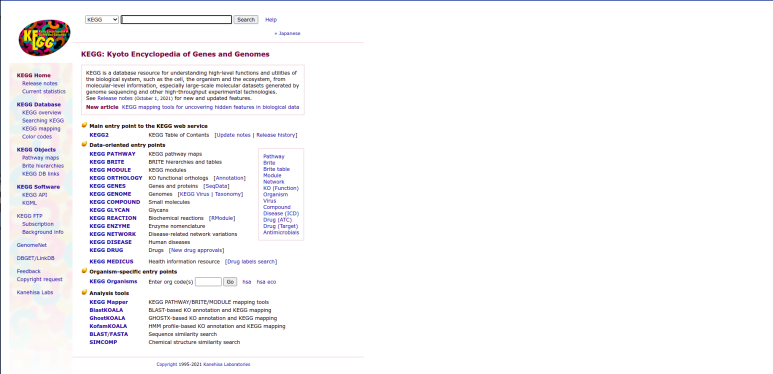Open SIMCOMP similarity search tool

(x=104, y=342)
